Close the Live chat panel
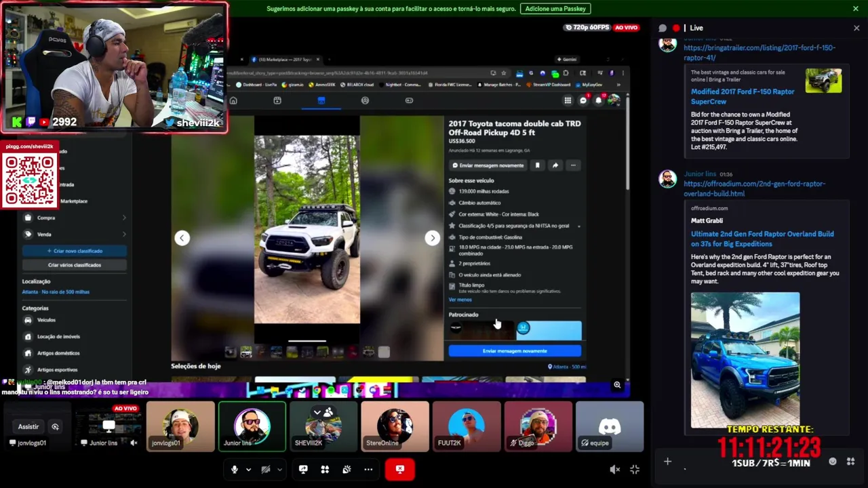 856,28
